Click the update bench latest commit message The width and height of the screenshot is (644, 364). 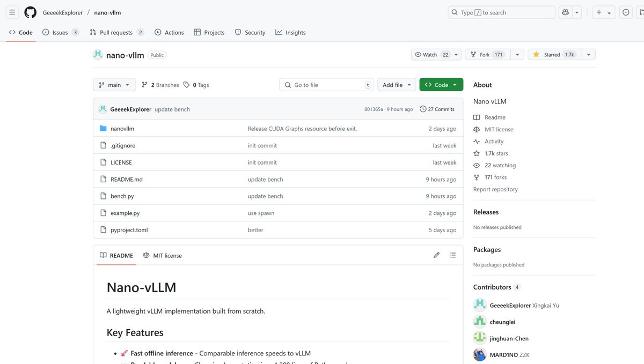tap(172, 109)
